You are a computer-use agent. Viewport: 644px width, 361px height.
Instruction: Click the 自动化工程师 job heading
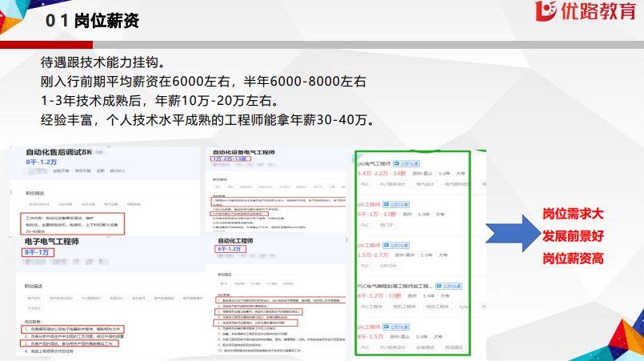[x=235, y=240]
